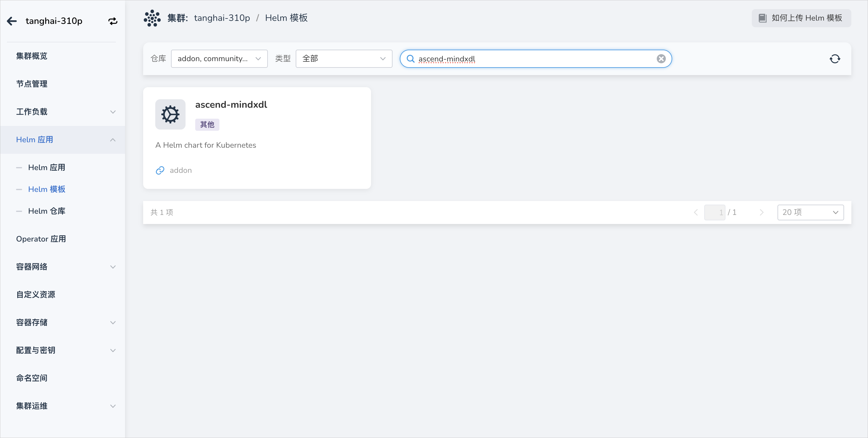Image resolution: width=868 pixels, height=438 pixels.
Task: Click the addon repository label
Action: (181, 170)
